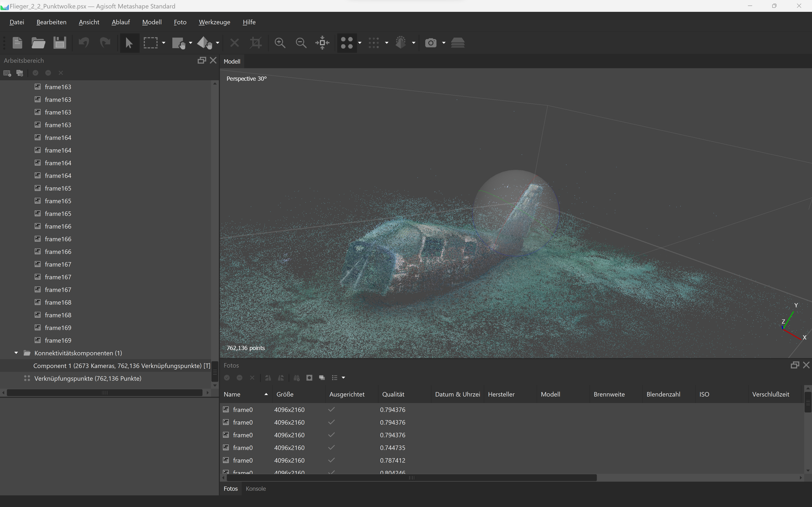The width and height of the screenshot is (812, 507).
Task: Collapse the Konnektivitätskomponenten tree node
Action: pyautogui.click(x=16, y=353)
